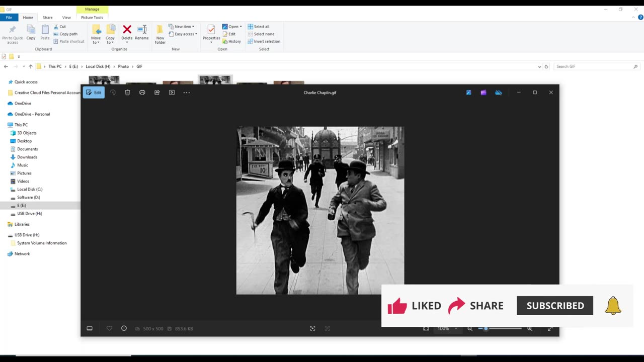
Task: Click the refresh icon beside address bar
Action: pyautogui.click(x=546, y=66)
